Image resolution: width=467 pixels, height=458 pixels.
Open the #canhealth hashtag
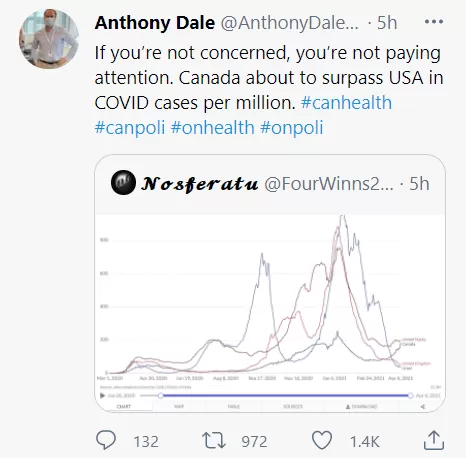pos(346,102)
